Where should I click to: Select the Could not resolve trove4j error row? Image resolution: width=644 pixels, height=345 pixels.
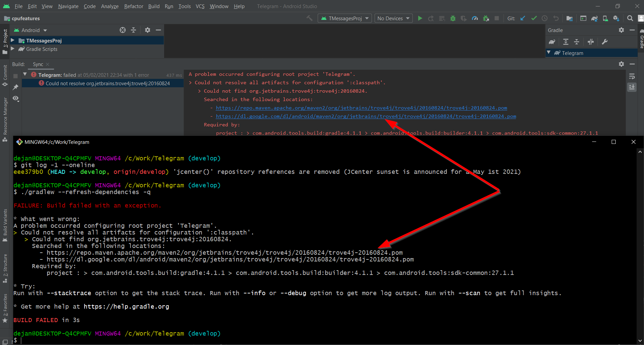[103, 83]
